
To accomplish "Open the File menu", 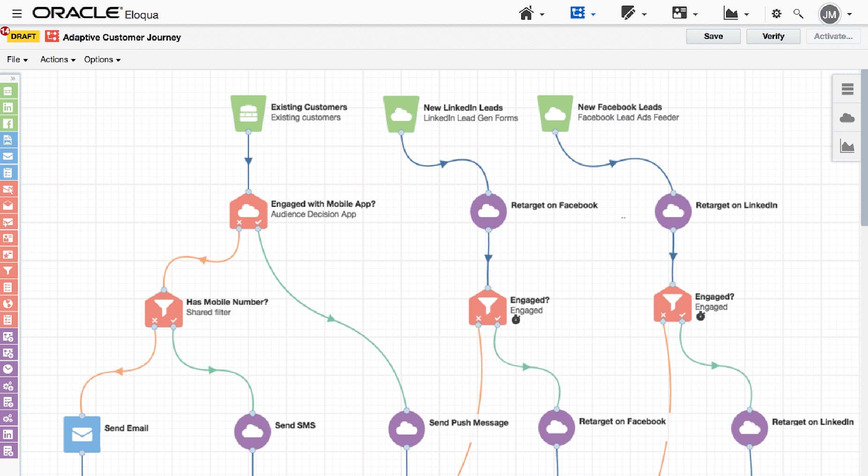I will point(17,59).
